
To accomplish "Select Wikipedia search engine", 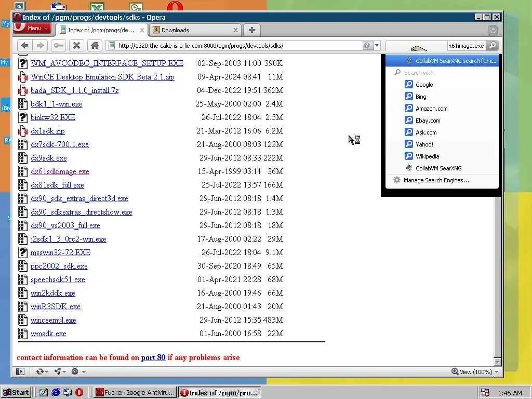I will tap(442, 156).
